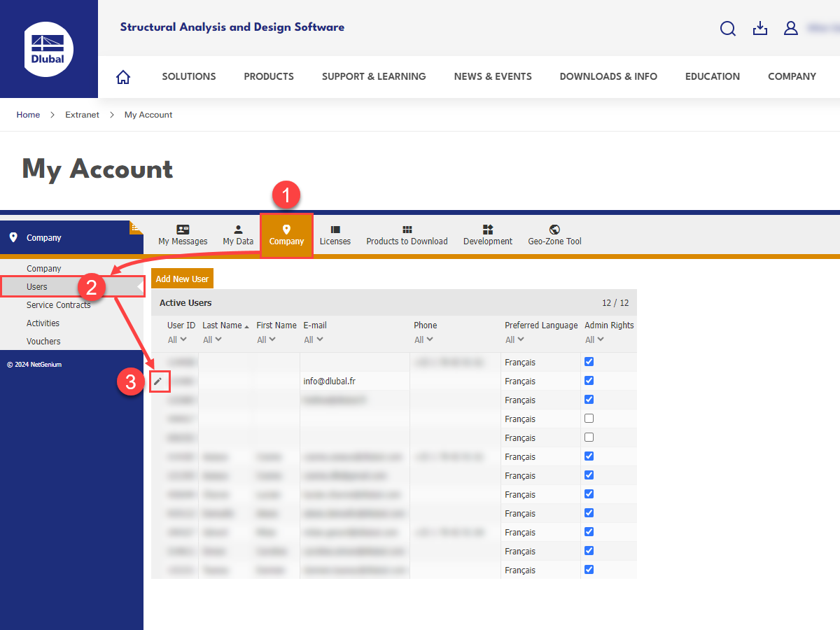Open the user account profile icon
Image resolution: width=840 pixels, height=630 pixels.
click(791, 28)
